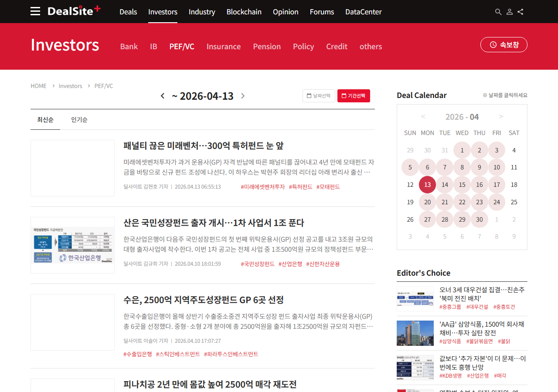This screenshot has height=392, width=558.
Task: Click the search magnifier icon
Action: coord(498,12)
